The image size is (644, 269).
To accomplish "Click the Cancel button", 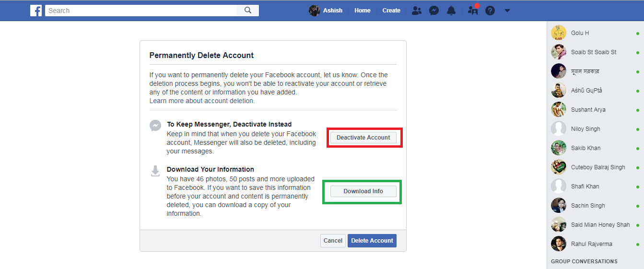I will tap(333, 241).
